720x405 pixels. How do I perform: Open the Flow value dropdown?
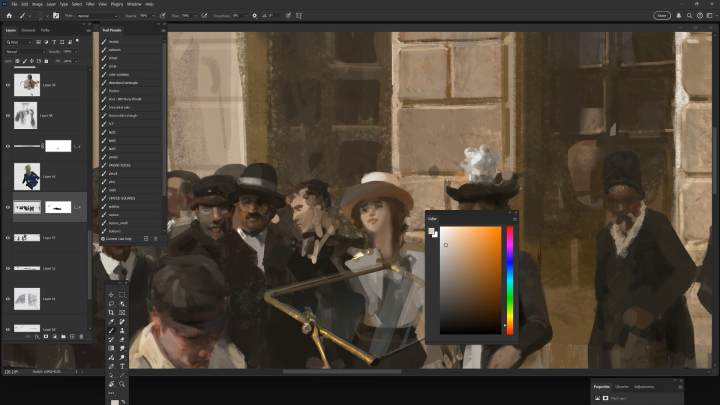(195, 16)
